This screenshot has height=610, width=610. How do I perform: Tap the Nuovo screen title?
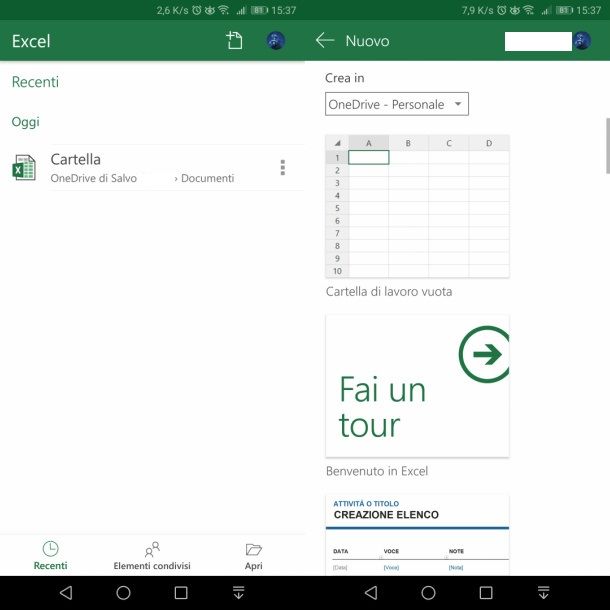(x=367, y=41)
